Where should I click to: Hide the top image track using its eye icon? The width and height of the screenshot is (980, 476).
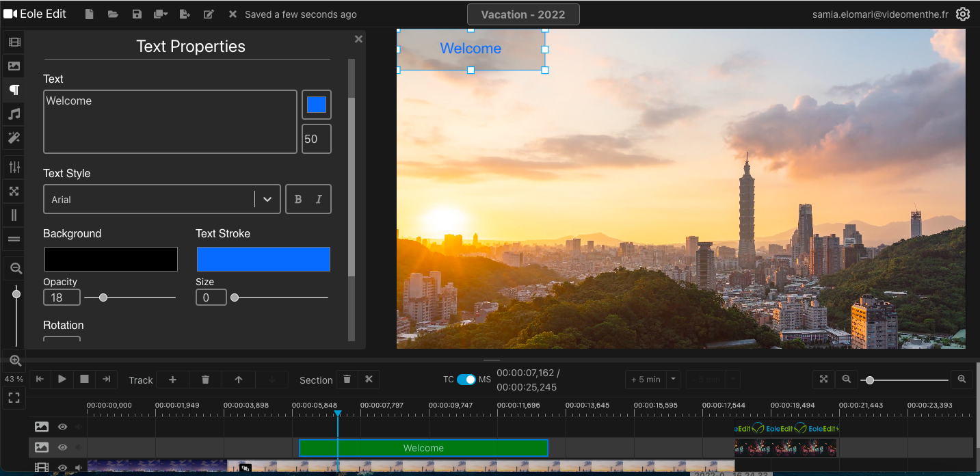pyautogui.click(x=62, y=427)
